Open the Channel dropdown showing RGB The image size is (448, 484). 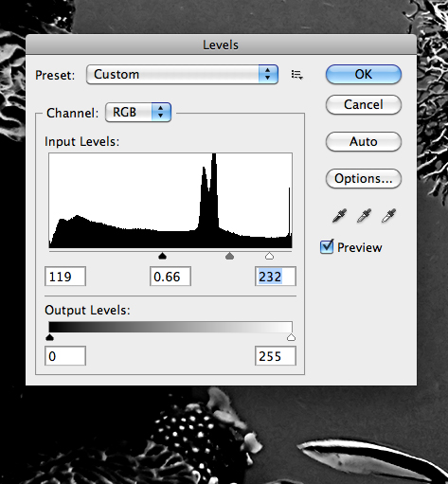tap(138, 112)
